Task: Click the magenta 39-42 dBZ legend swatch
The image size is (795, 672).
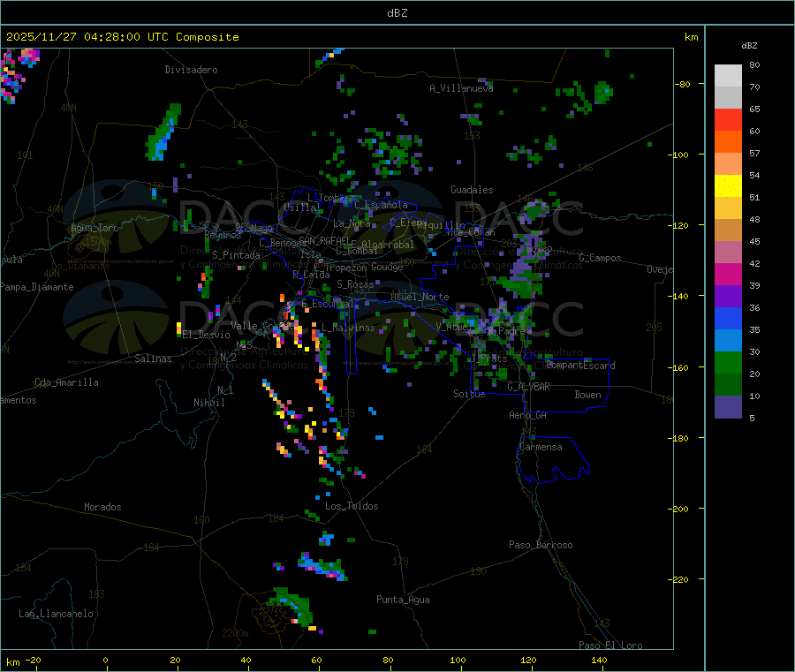Action: pyautogui.click(x=728, y=274)
